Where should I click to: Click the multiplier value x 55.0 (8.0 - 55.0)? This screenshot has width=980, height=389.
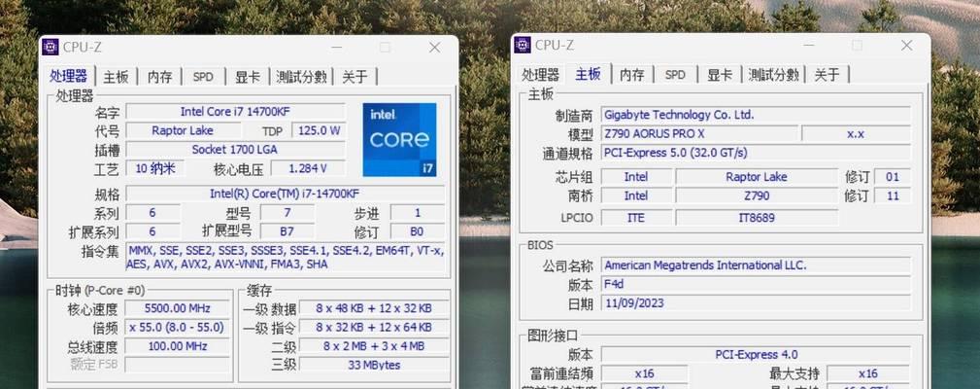tap(178, 327)
